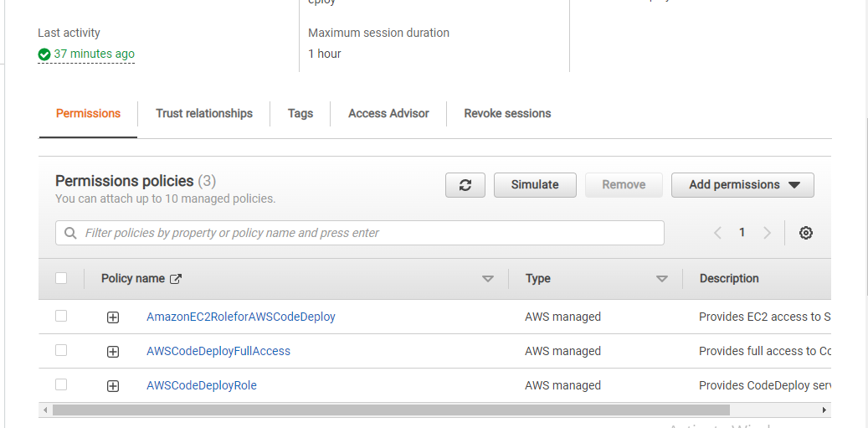Click the Last activity label
This screenshot has width=868, height=428.
coord(69,34)
